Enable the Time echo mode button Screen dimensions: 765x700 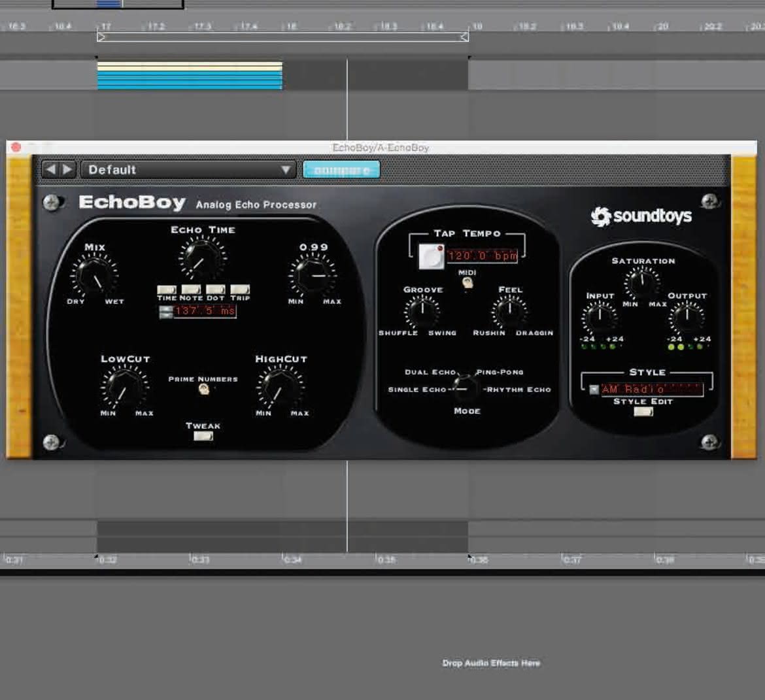pyautogui.click(x=167, y=290)
